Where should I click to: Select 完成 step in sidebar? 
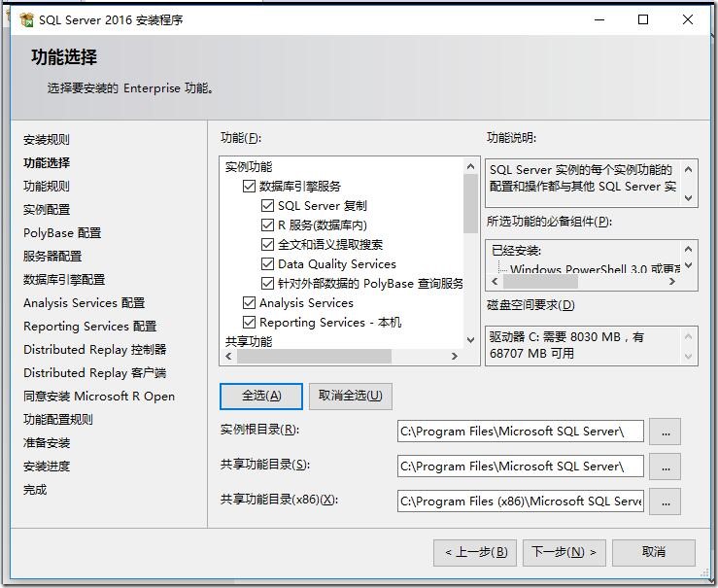pyautogui.click(x=35, y=490)
